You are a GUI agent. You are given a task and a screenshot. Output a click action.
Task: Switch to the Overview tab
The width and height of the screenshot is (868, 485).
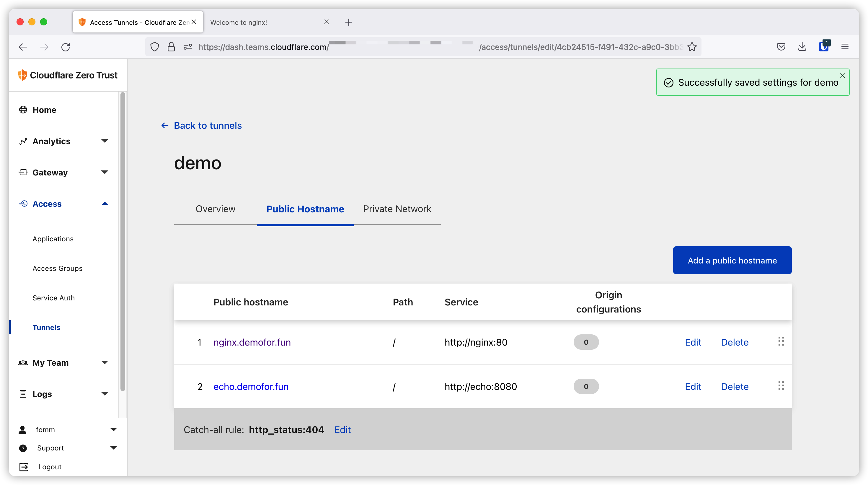pos(215,209)
